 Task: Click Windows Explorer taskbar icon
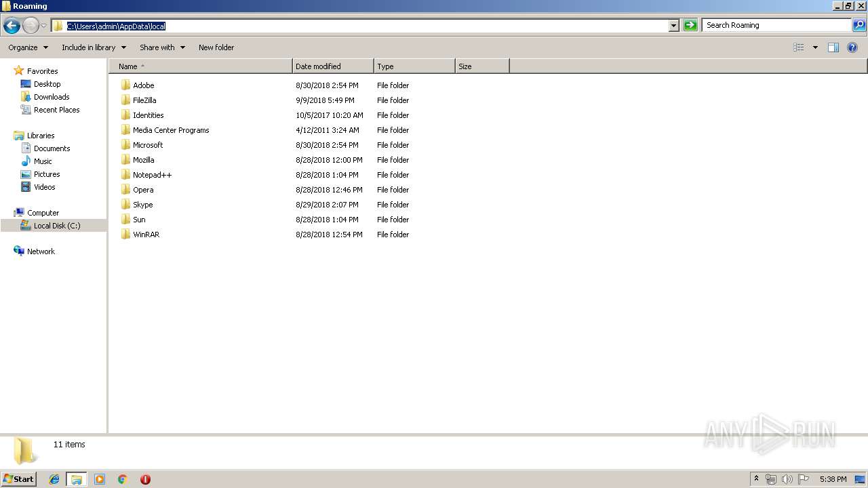click(77, 479)
